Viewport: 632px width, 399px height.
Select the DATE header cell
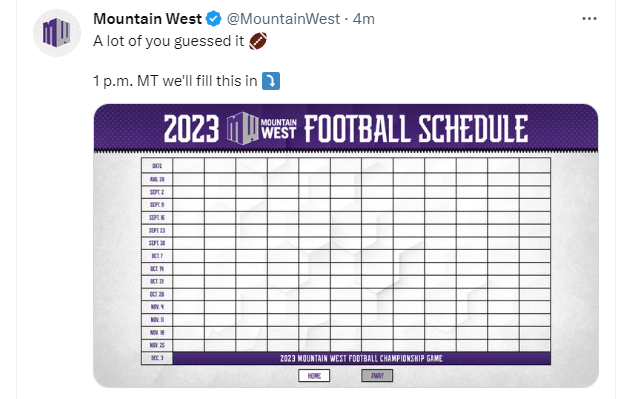click(x=157, y=166)
